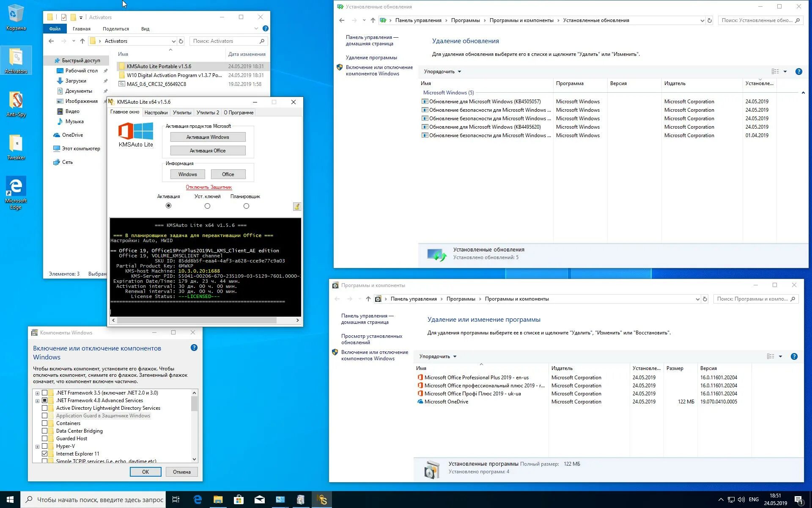Click Активация Windows button
Screen dimensions: 812x508
208,137
